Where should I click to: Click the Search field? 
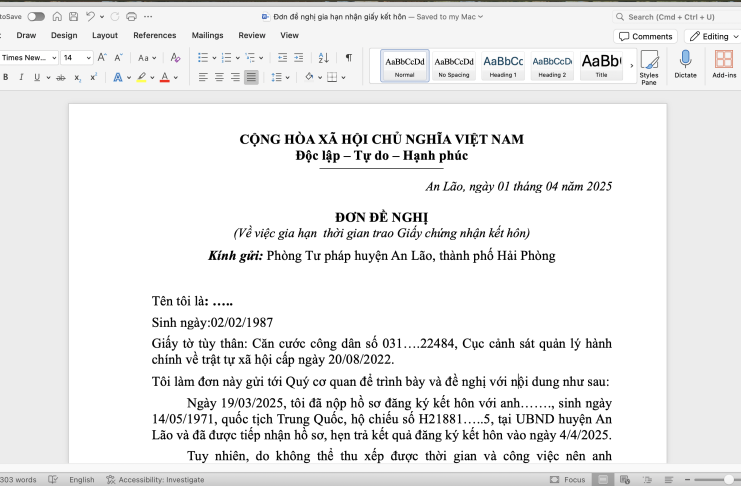[x=677, y=17]
